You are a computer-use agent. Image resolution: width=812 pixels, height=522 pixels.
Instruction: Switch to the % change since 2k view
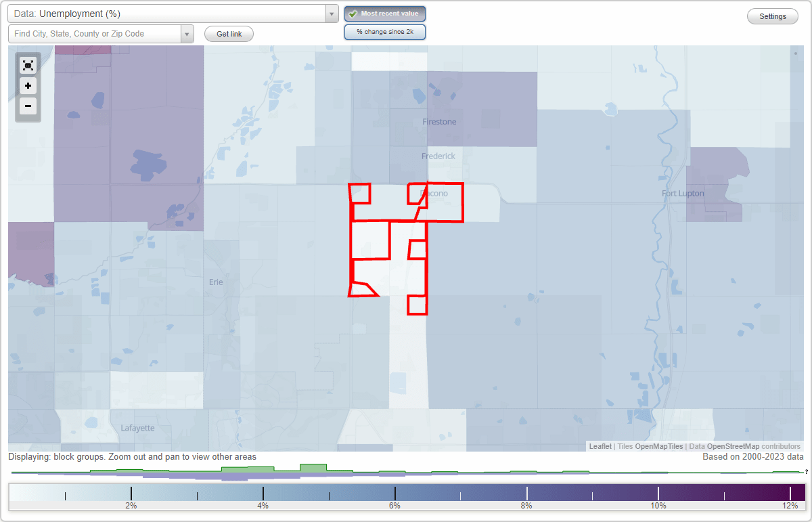pos(385,31)
